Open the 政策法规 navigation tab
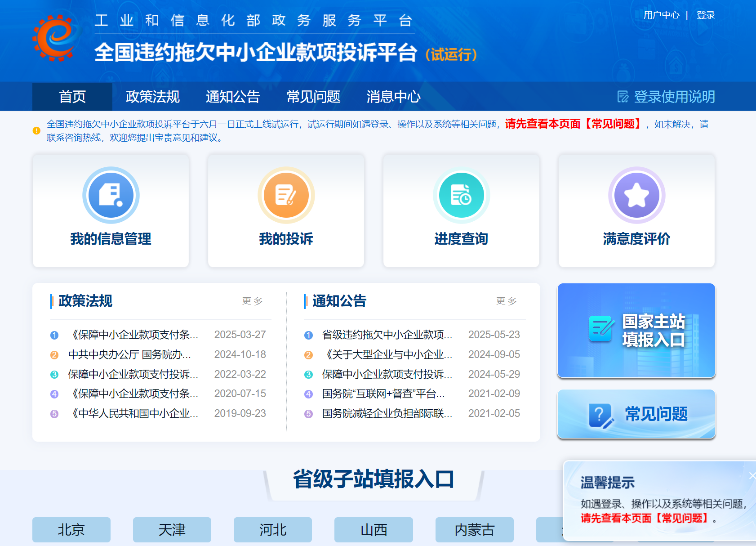This screenshot has height=546, width=756. pos(152,97)
